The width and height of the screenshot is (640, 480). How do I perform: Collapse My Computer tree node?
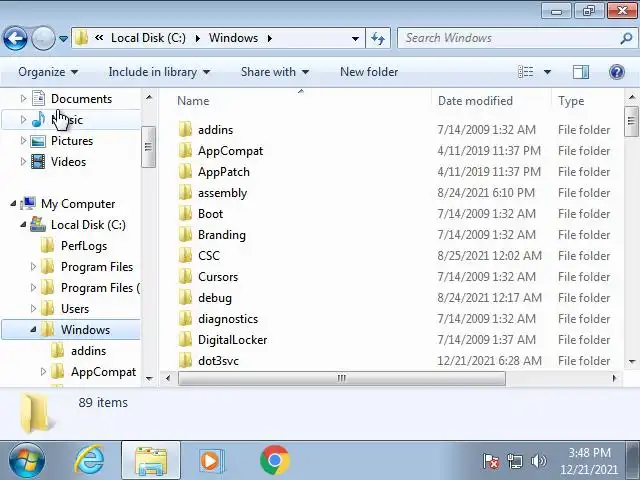tap(13, 203)
